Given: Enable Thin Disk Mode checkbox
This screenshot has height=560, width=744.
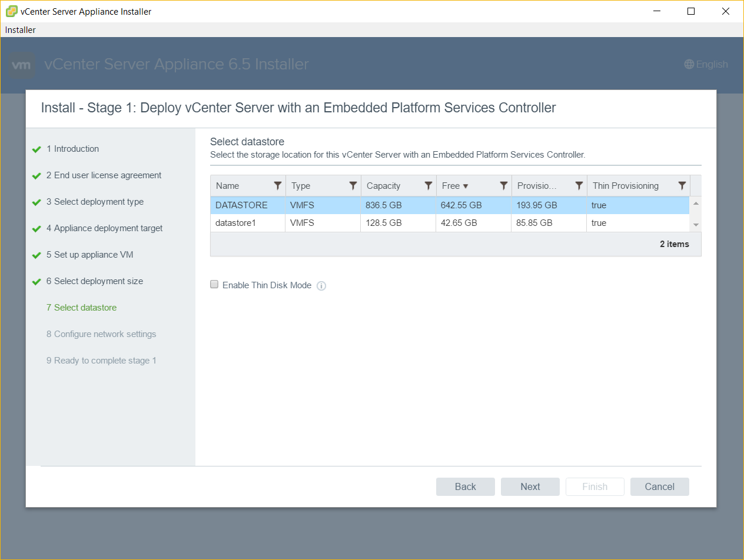Looking at the screenshot, I should point(214,285).
